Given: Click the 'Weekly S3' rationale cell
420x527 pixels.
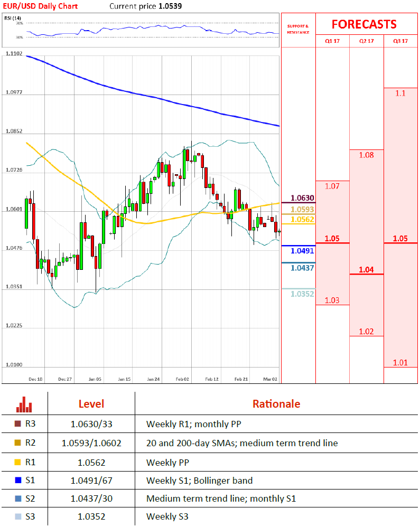Looking at the screenshot, I should [167, 516].
